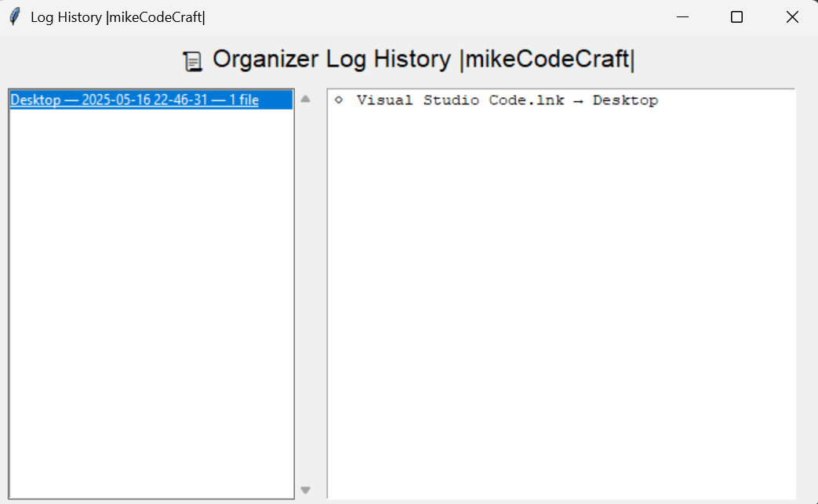Minimize the Log History window
Viewport: 818px width, 504px height.
[682, 17]
